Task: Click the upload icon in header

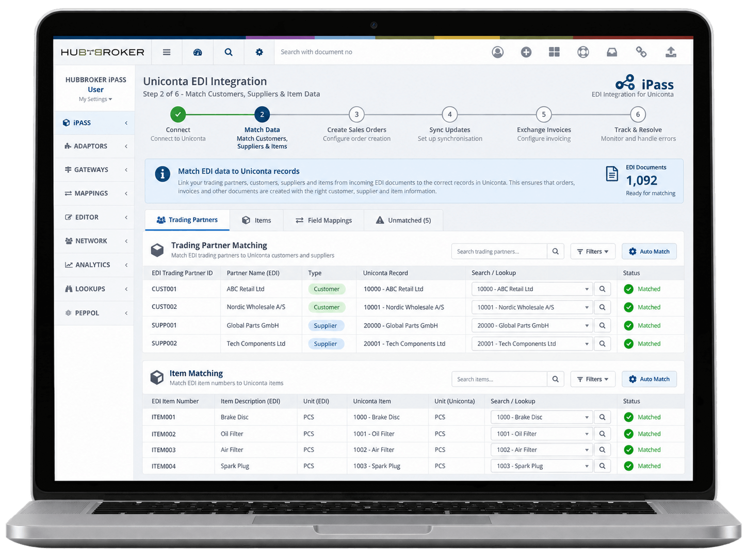Action: tap(671, 52)
